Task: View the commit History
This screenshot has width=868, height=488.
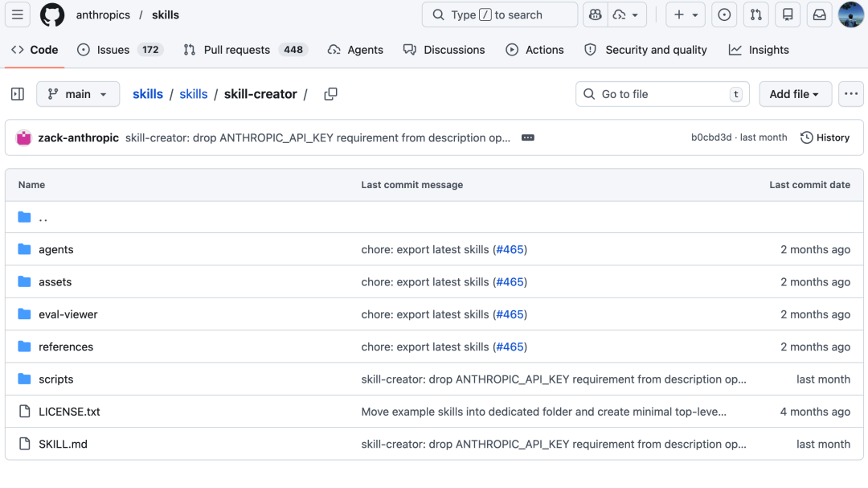Action: [825, 137]
